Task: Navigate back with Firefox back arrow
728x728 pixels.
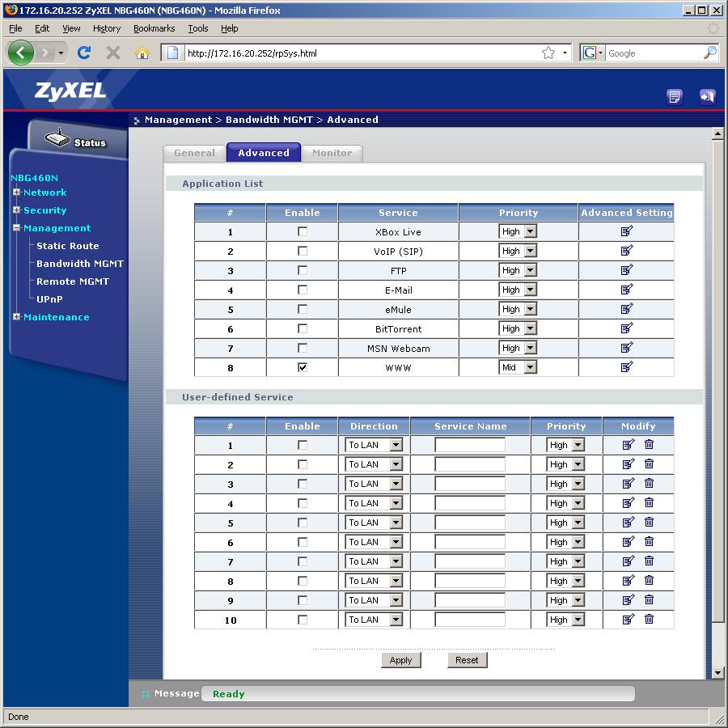Action: 20,53
